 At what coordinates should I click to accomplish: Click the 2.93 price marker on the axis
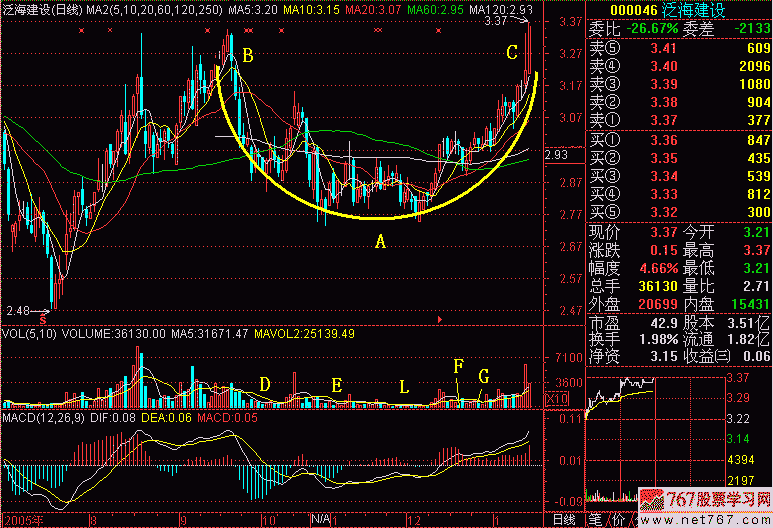(557, 155)
